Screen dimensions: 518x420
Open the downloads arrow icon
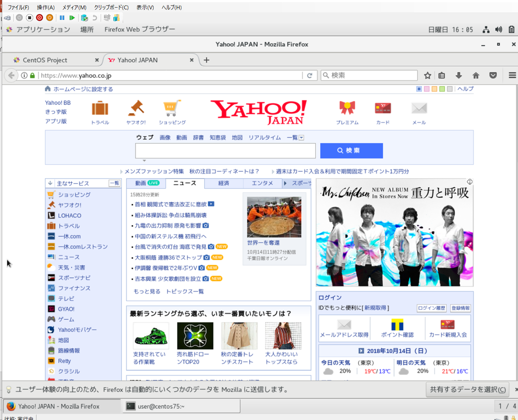[458, 75]
